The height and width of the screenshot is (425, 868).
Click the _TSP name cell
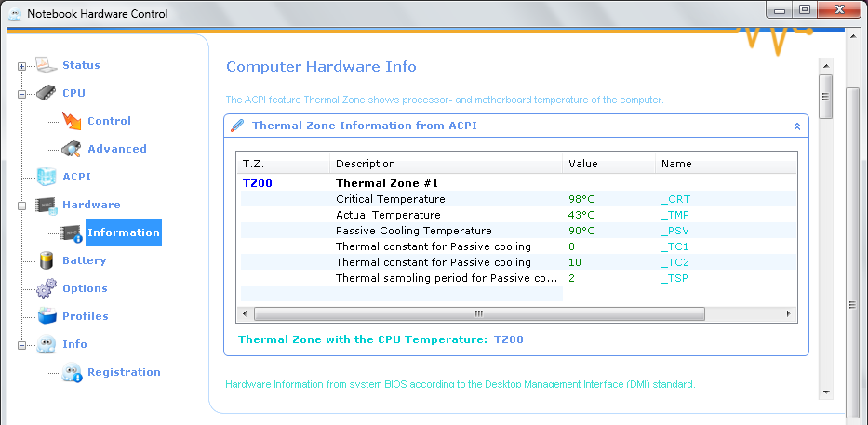pos(674,278)
